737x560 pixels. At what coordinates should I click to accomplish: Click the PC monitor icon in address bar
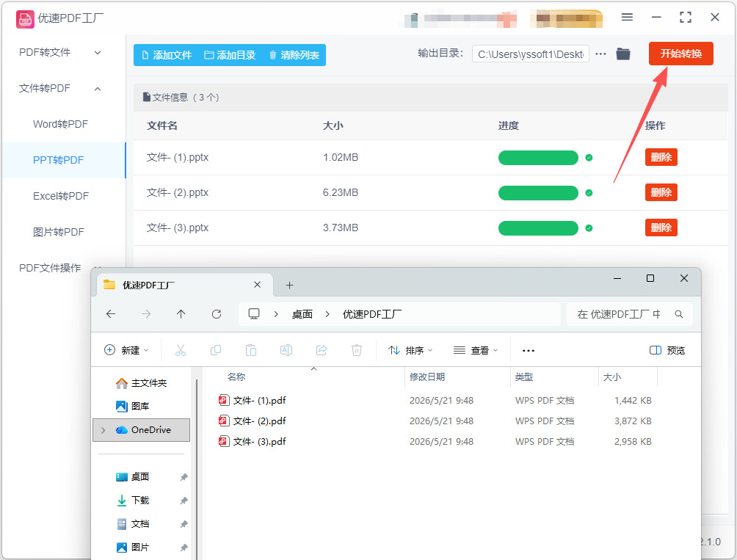tap(254, 314)
